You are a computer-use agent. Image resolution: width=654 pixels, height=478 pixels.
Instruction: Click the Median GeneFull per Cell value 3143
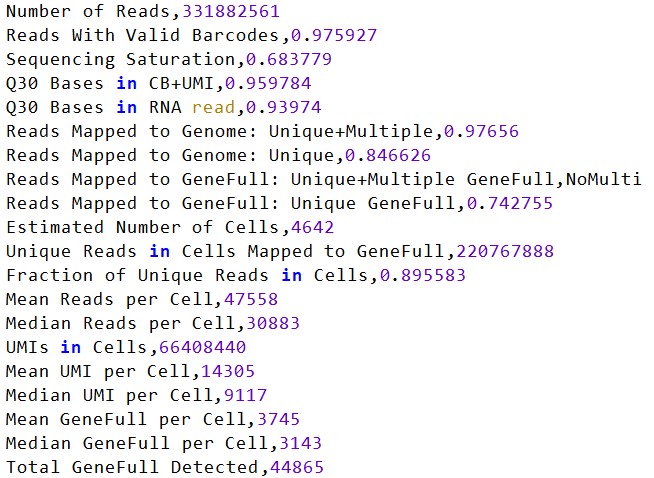pyautogui.click(x=300, y=443)
